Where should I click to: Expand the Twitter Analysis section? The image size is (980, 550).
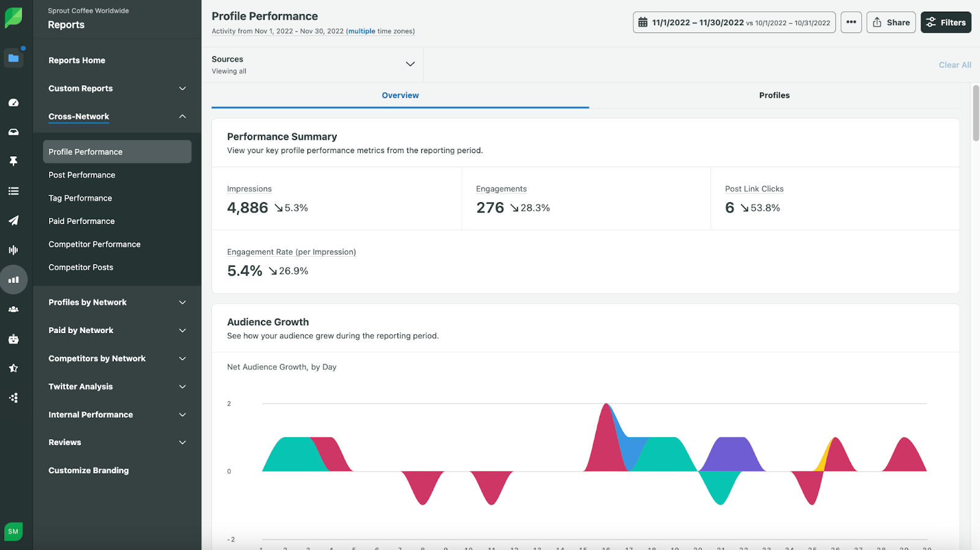pyautogui.click(x=182, y=386)
